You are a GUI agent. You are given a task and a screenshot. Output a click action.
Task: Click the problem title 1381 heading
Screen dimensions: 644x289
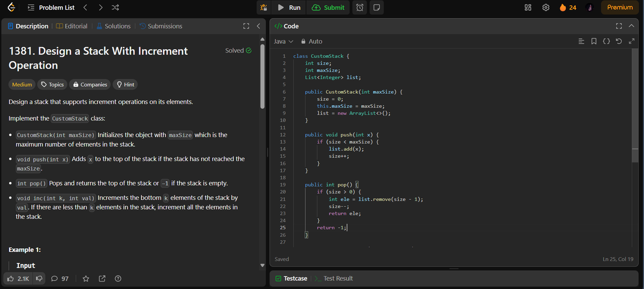[98, 58]
